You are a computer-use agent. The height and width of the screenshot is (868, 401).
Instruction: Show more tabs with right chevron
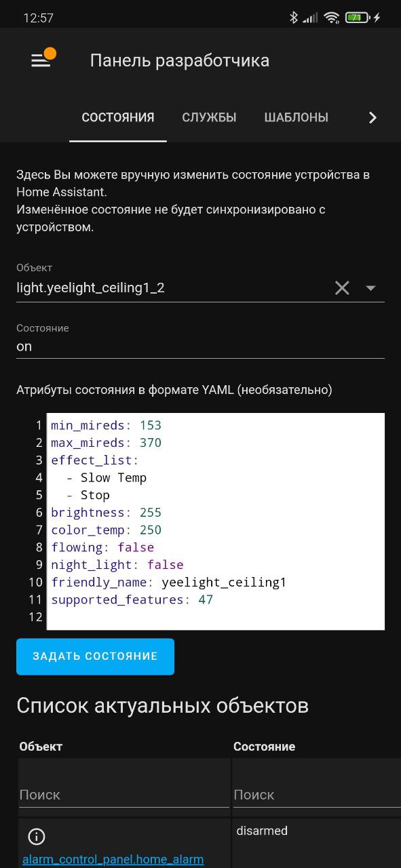point(372,118)
